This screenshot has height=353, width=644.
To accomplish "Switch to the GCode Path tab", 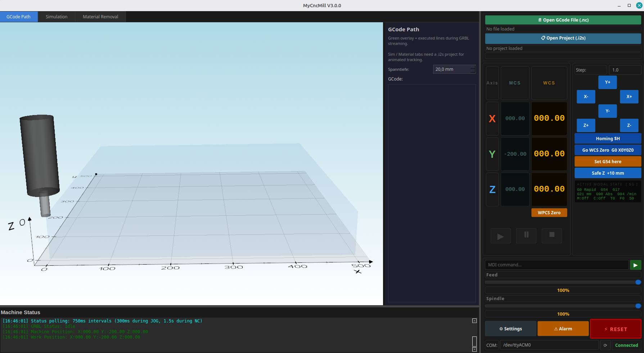I will click(x=19, y=17).
